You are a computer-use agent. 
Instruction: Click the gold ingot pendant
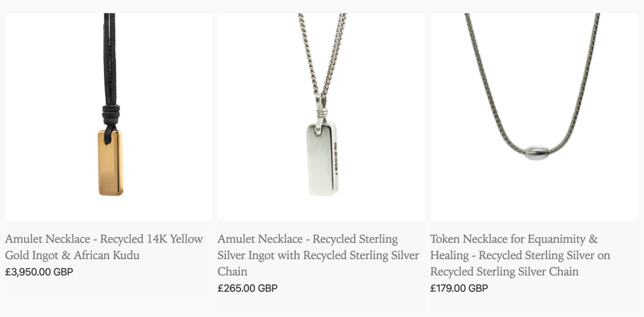coord(110,164)
